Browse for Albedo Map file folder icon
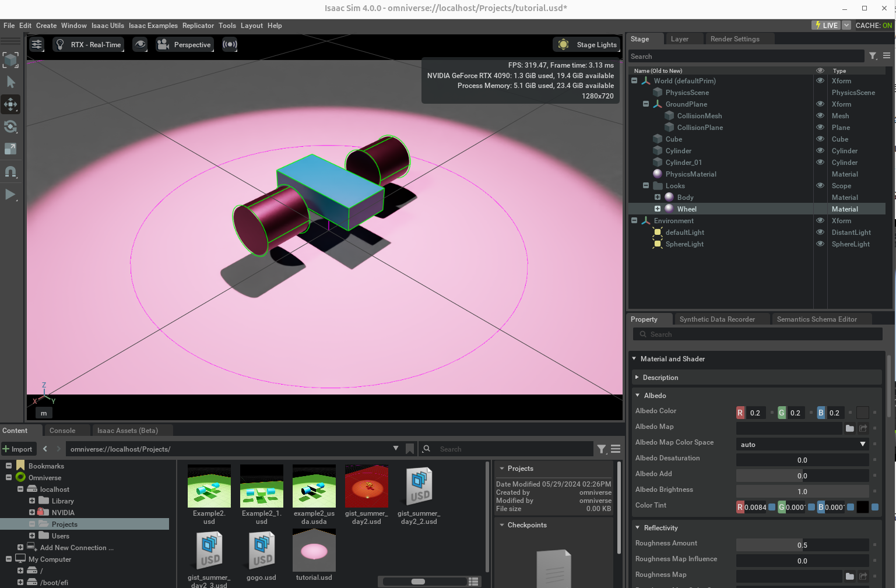 (850, 428)
